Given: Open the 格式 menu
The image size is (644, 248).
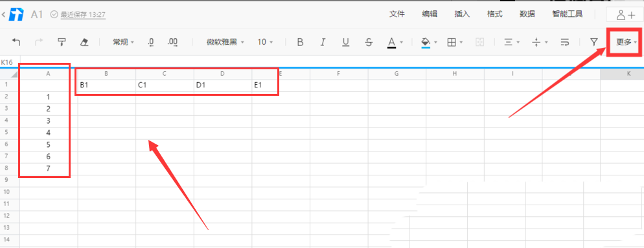Looking at the screenshot, I should click(x=494, y=14).
